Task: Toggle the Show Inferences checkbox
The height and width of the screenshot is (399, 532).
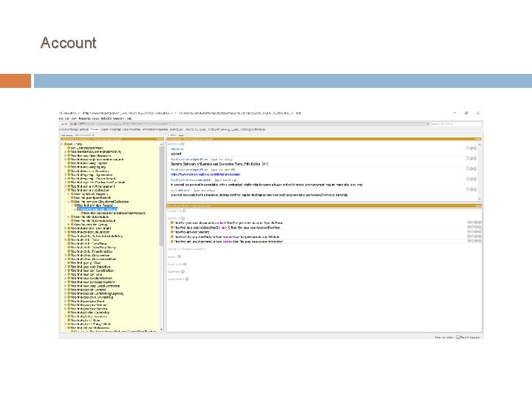Action: click(458, 337)
